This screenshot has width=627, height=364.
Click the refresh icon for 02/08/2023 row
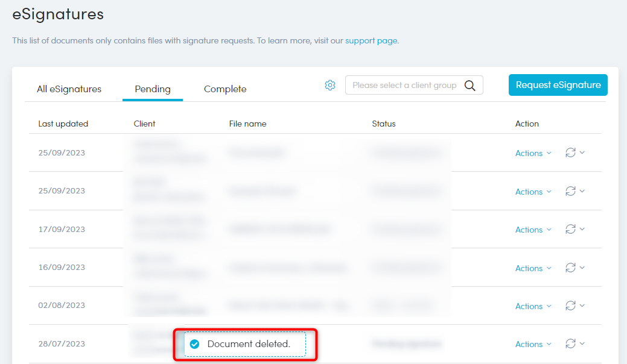(x=570, y=306)
